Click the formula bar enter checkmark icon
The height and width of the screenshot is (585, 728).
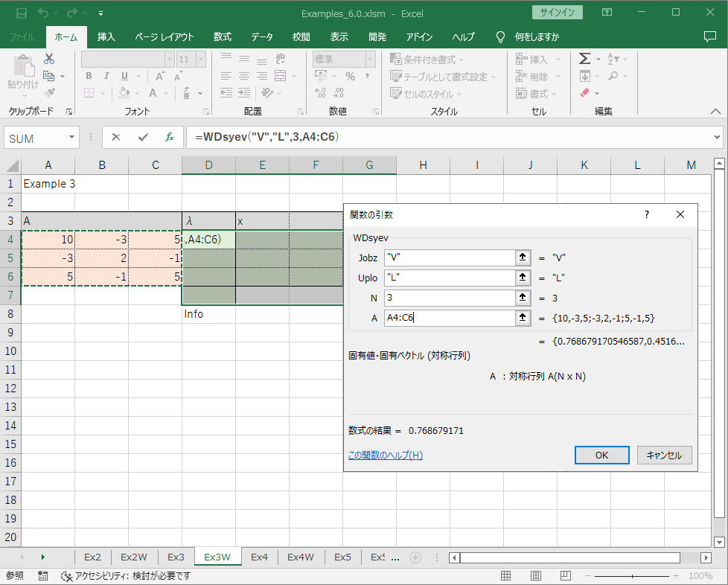[143, 138]
